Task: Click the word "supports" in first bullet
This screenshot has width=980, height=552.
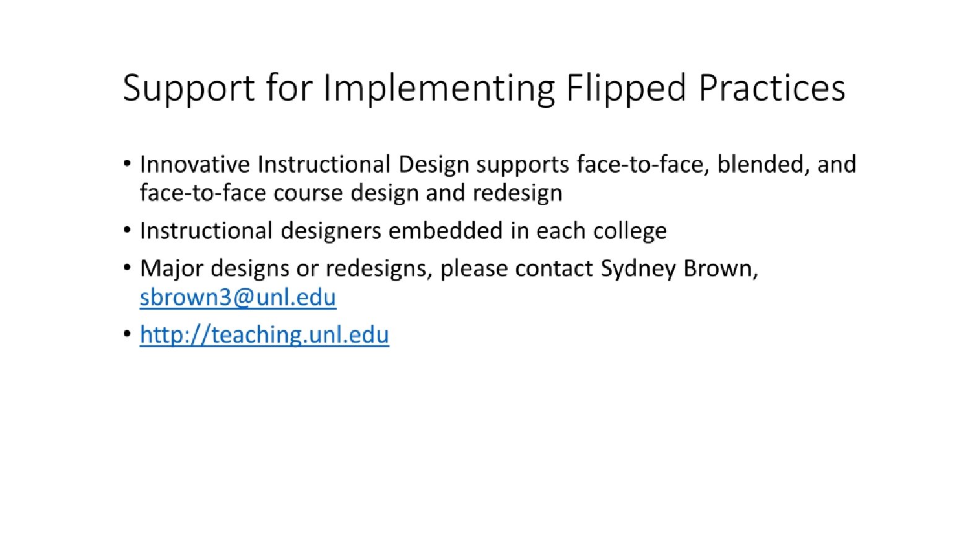Action: [x=523, y=165]
